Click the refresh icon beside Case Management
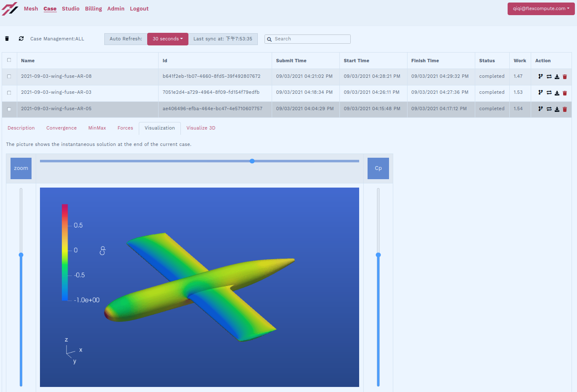 click(x=21, y=39)
